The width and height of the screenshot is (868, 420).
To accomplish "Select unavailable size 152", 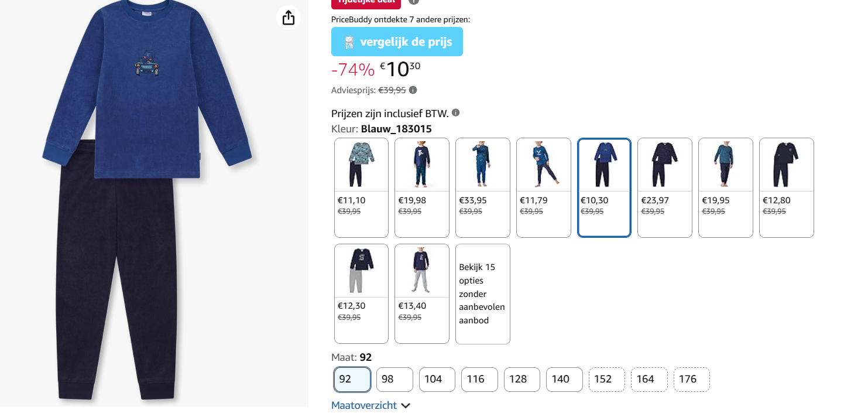I will [607, 380].
